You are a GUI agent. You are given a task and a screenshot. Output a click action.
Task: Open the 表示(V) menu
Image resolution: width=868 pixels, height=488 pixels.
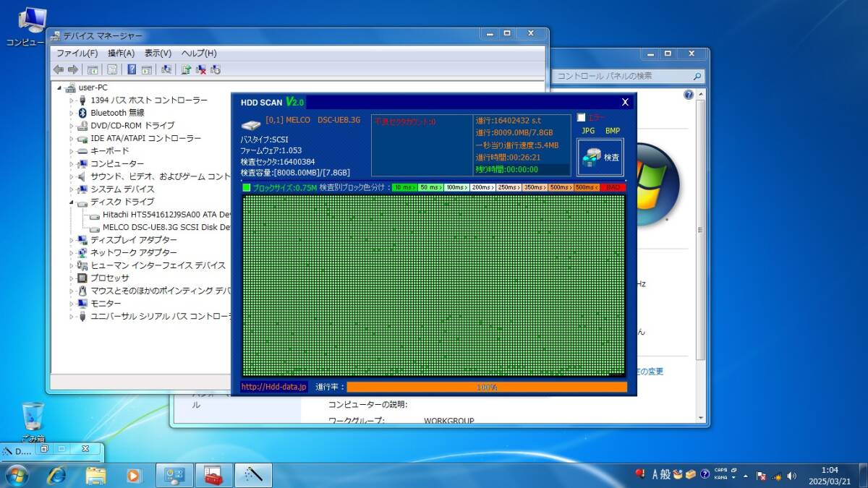point(158,53)
